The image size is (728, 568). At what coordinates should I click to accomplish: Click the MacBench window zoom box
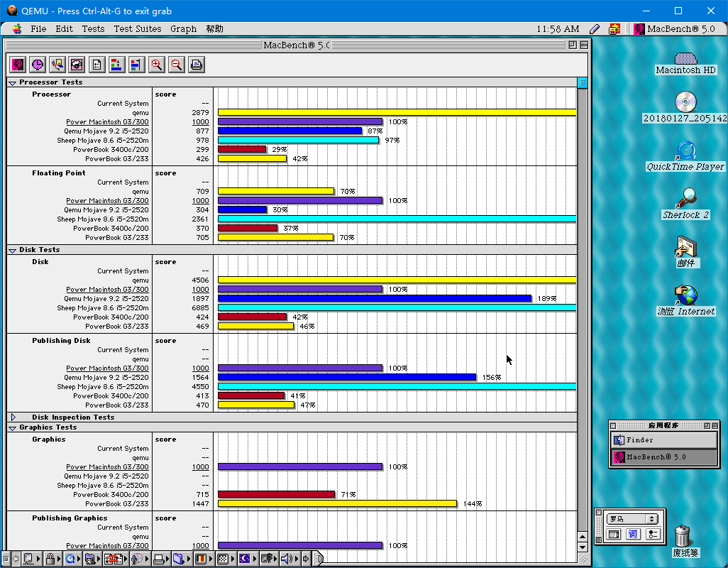coord(573,45)
